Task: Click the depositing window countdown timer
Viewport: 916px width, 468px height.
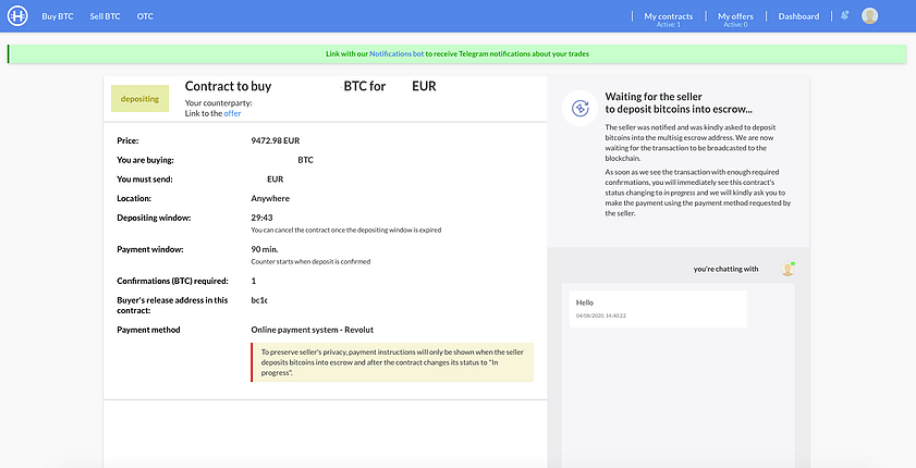Action: [262, 217]
